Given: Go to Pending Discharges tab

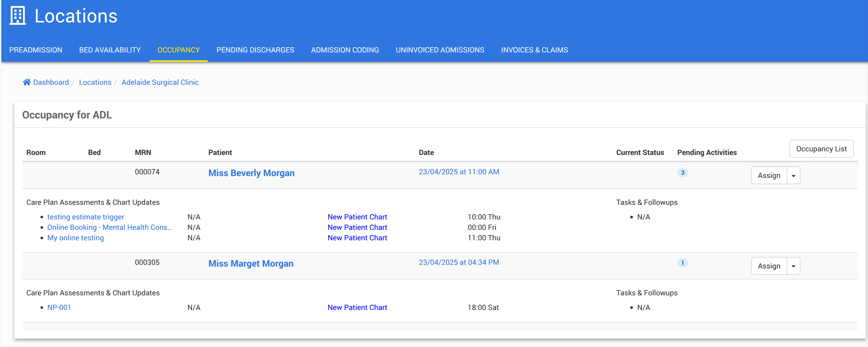Looking at the screenshot, I should point(255,50).
